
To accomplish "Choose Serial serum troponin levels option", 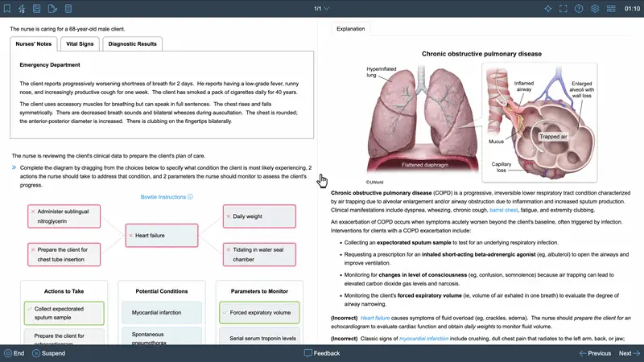I will (x=259, y=337).
